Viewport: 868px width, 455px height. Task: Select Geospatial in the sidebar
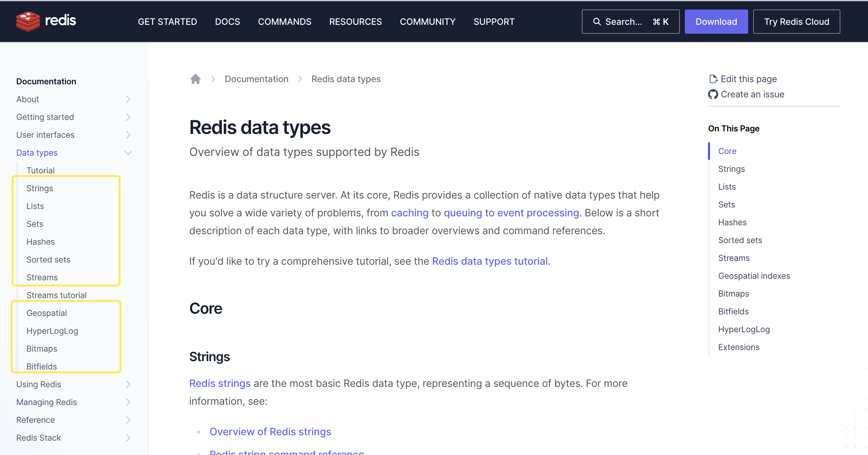coord(46,313)
